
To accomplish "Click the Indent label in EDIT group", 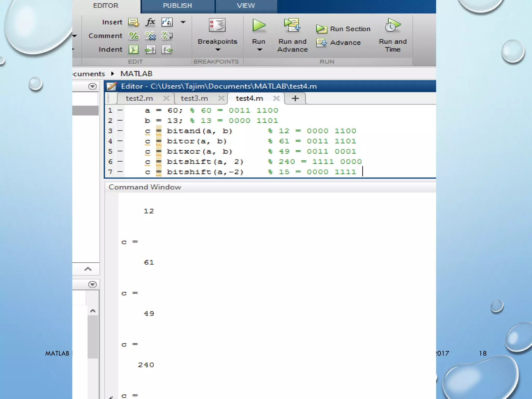I will [x=110, y=49].
